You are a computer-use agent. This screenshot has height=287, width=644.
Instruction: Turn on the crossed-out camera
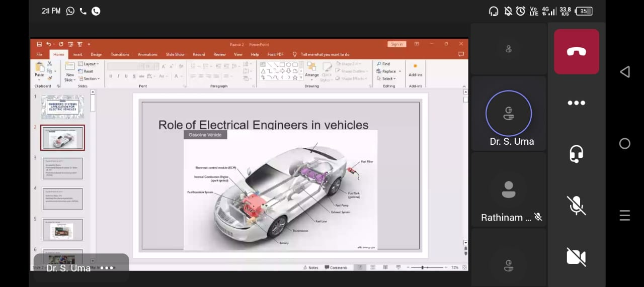(x=576, y=257)
